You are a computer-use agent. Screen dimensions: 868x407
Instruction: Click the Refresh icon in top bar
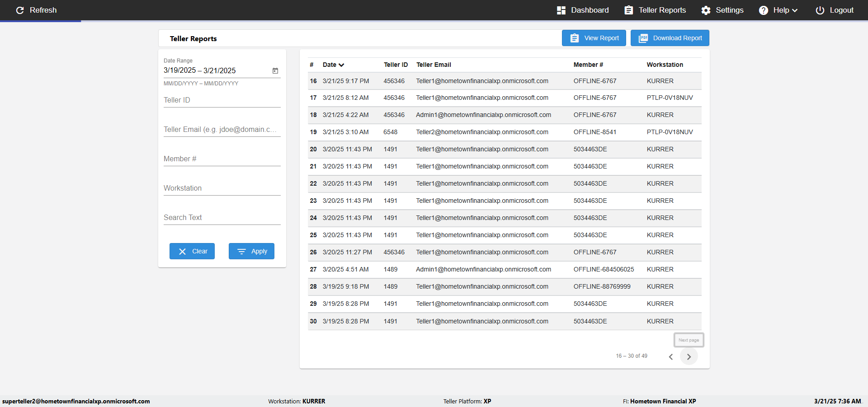[x=20, y=10]
